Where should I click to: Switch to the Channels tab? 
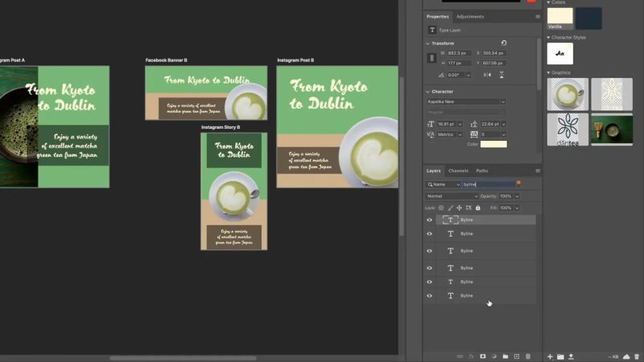(x=458, y=171)
